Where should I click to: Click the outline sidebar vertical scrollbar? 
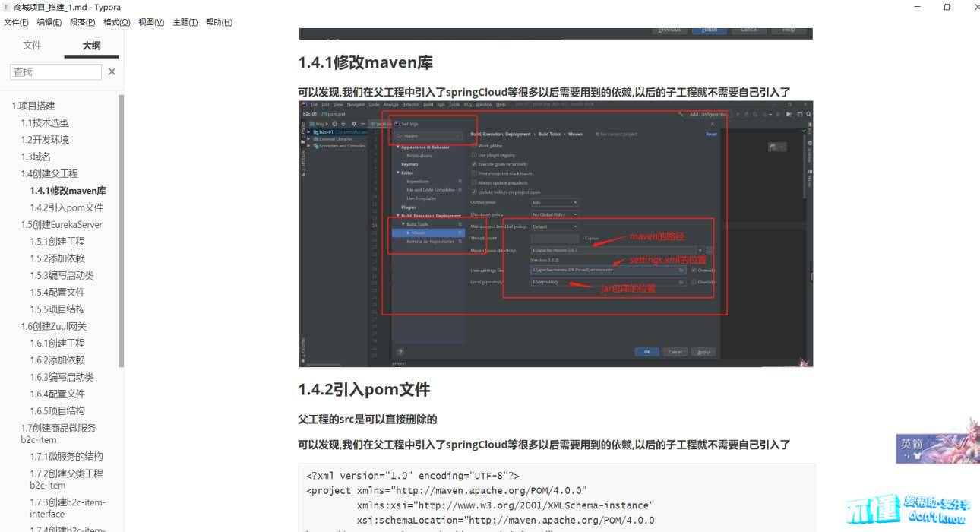point(121,228)
